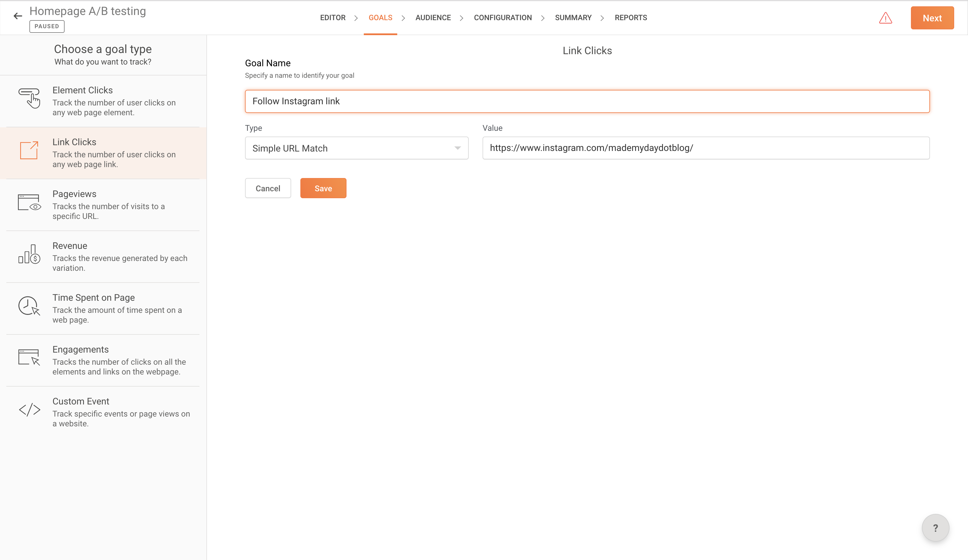Open the Simple URL Match dropdown
Viewport: 968px width, 560px height.
tap(356, 148)
